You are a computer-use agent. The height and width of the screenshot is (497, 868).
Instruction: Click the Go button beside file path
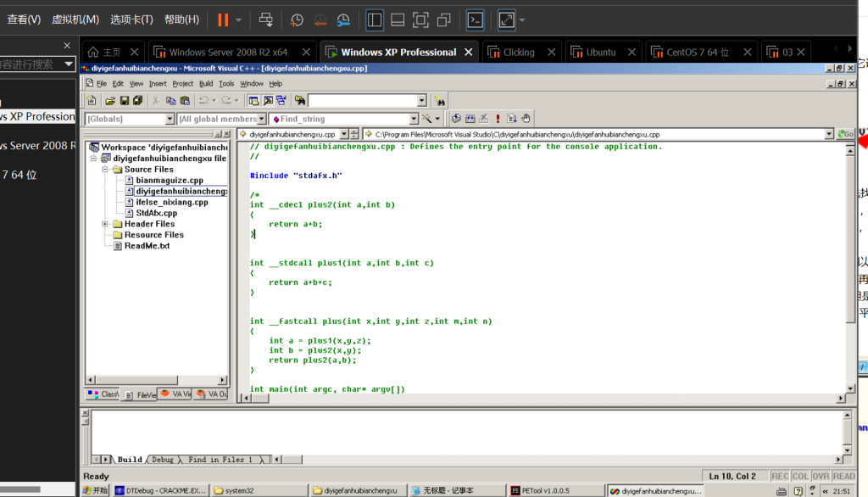(x=845, y=134)
